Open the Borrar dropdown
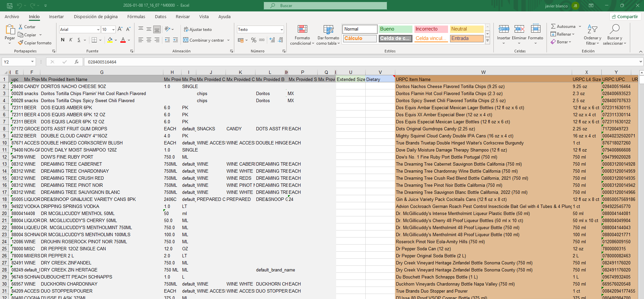 tap(561, 42)
